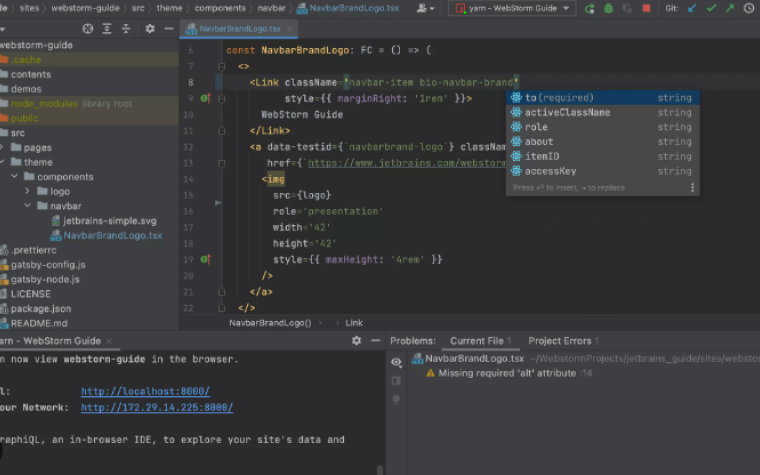Click the Link breadcrumb
760x475 pixels.
coord(354,323)
